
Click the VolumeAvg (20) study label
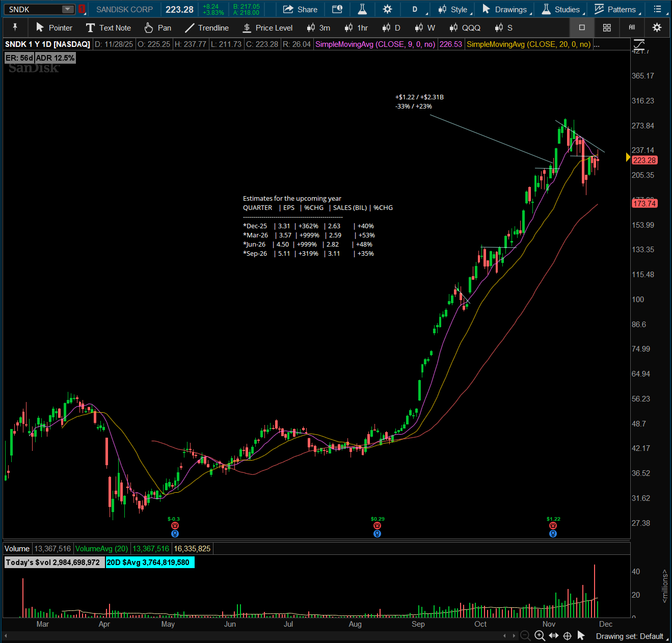coord(102,549)
